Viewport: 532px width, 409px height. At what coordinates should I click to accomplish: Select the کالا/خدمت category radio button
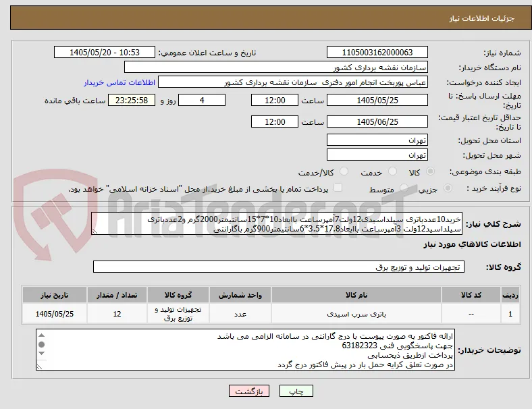344,171
